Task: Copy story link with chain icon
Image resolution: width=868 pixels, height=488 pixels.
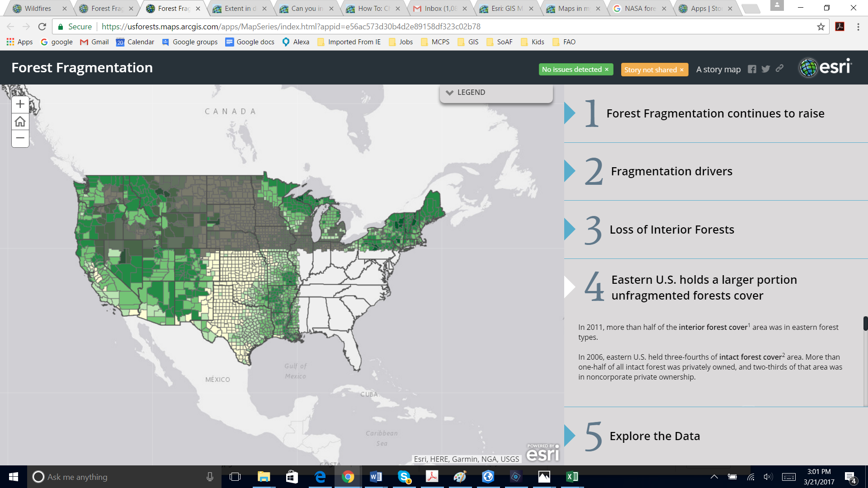Action: pyautogui.click(x=779, y=69)
